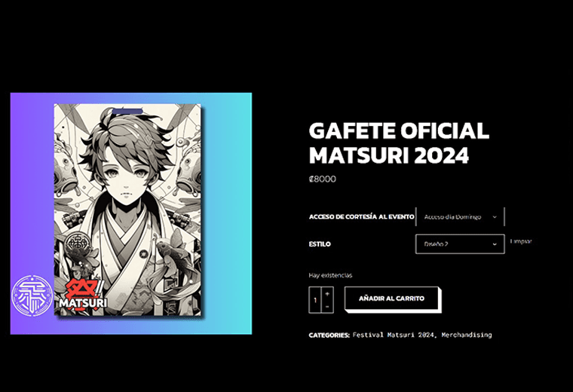The height and width of the screenshot is (392, 573).
Task: Click the chevron arrow in Diseño 2 box
Action: point(495,244)
